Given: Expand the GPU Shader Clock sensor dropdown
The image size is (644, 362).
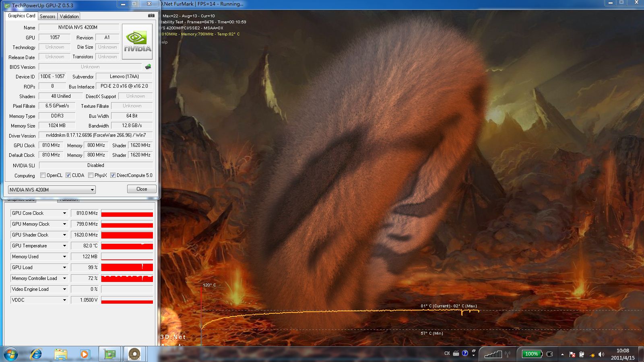Looking at the screenshot, I should (64, 235).
